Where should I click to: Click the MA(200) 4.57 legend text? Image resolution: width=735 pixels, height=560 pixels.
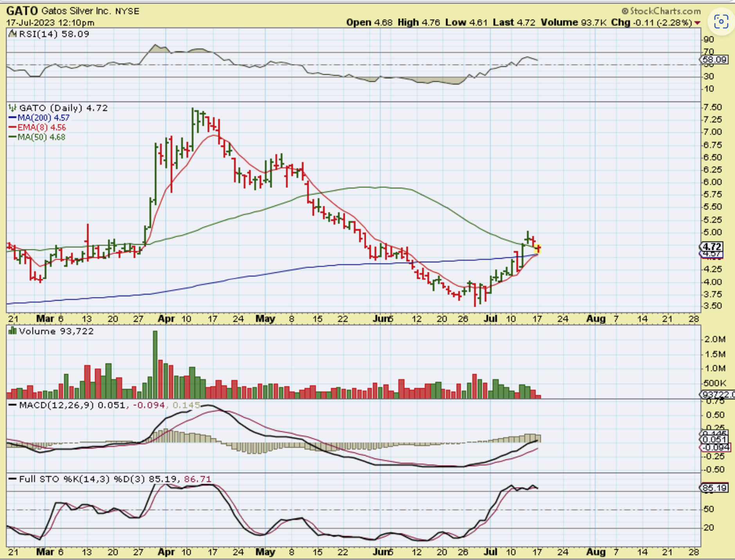(x=43, y=118)
